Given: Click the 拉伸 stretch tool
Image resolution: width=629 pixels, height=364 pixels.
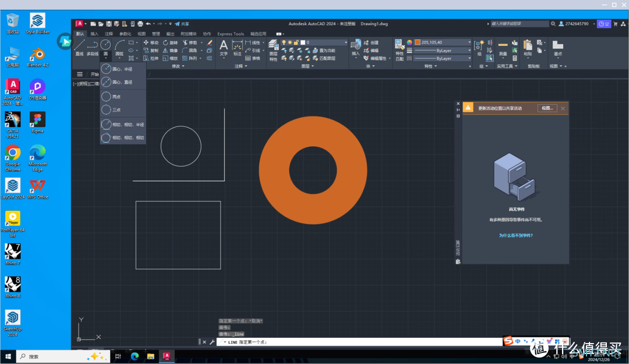Looking at the screenshot, I should click(151, 58).
